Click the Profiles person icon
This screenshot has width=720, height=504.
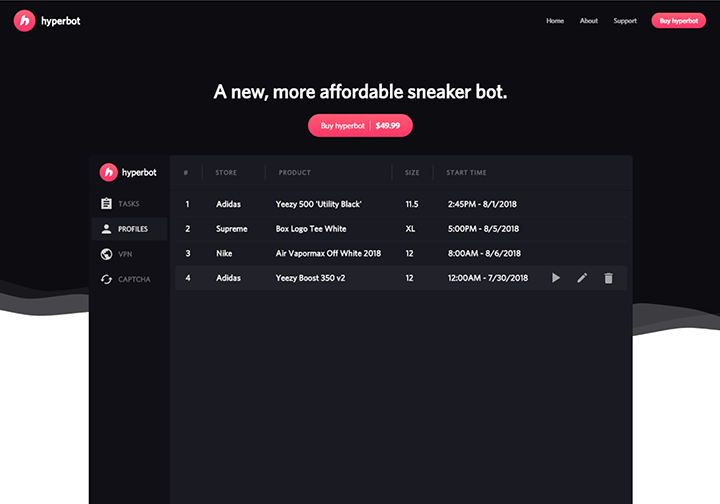[x=106, y=229]
